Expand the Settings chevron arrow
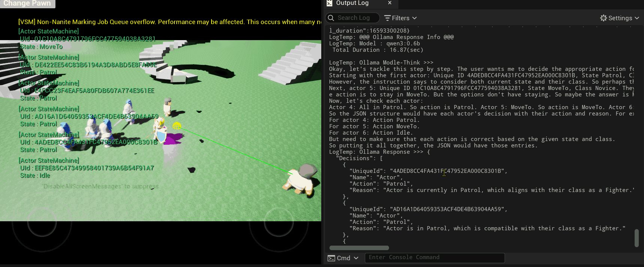 click(637, 18)
